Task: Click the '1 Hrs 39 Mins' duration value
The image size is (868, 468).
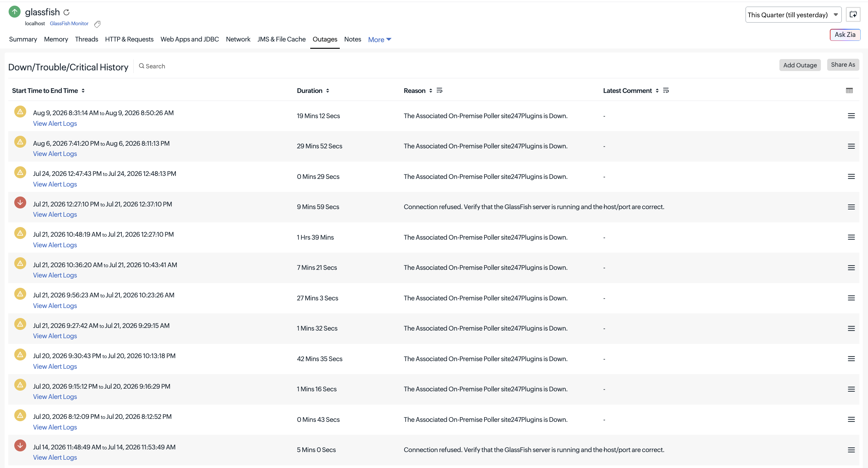Action: (315, 237)
